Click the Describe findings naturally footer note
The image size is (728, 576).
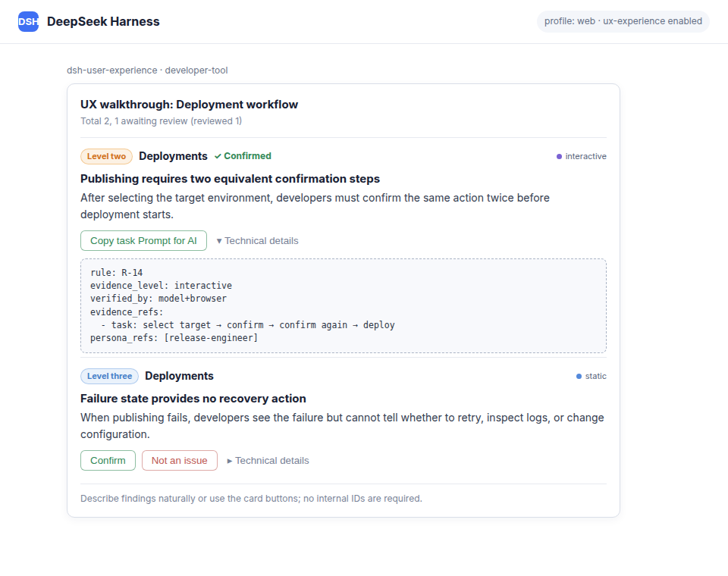(x=251, y=499)
